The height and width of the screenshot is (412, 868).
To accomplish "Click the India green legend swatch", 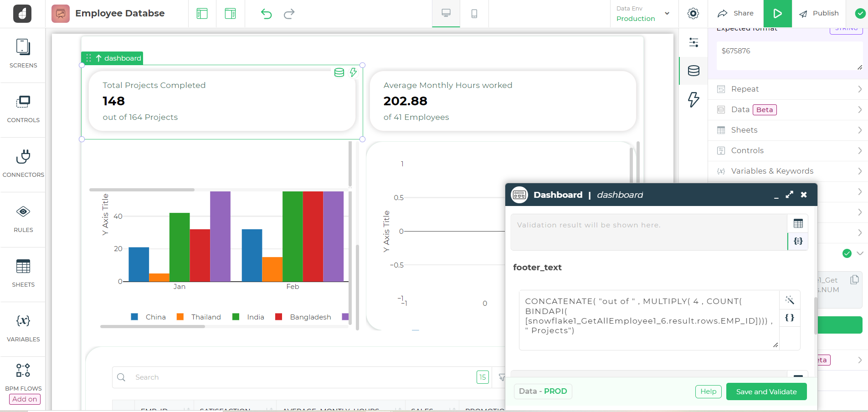I will coord(236,317).
